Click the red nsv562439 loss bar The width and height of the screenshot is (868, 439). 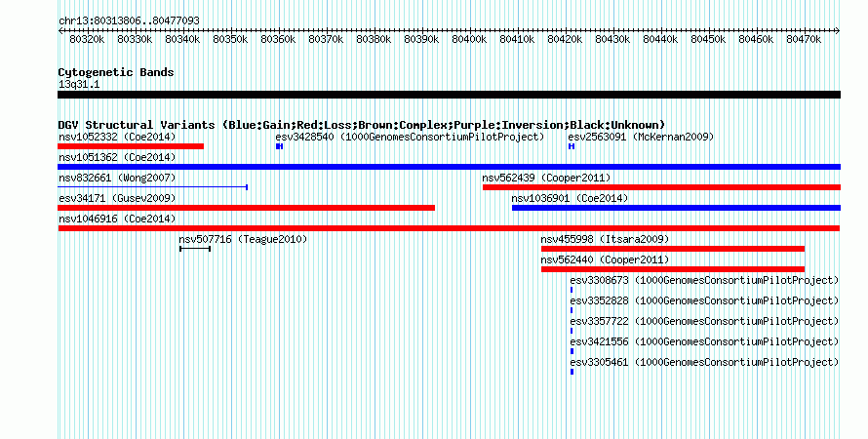point(661,187)
